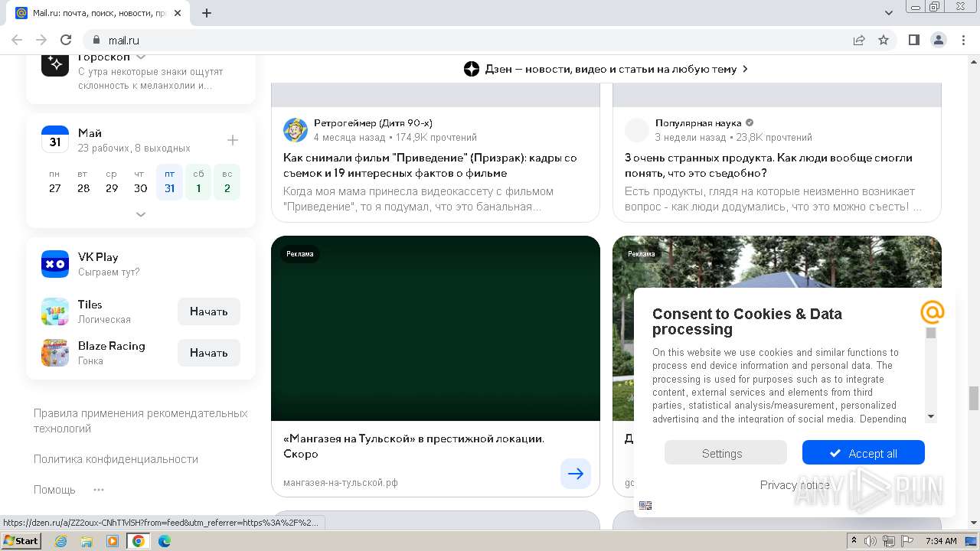The image size is (980, 551).
Task: Select Monday 27 in calendar
Action: point(54,182)
